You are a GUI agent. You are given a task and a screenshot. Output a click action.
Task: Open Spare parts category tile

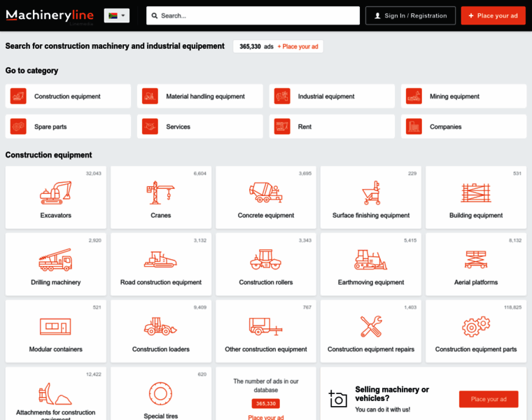click(x=68, y=127)
